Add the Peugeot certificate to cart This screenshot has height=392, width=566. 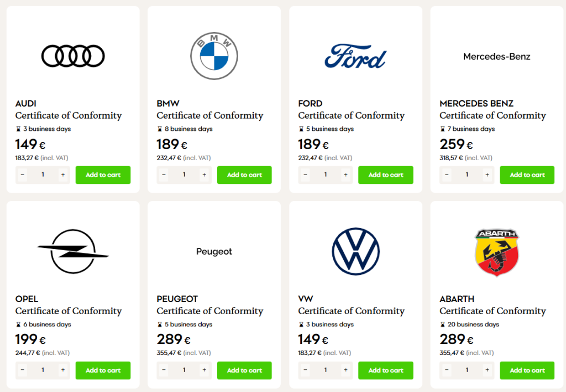pos(244,370)
